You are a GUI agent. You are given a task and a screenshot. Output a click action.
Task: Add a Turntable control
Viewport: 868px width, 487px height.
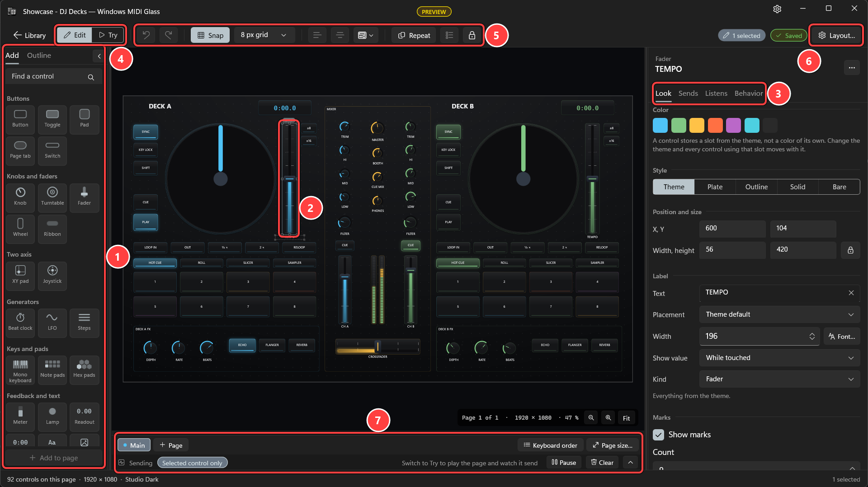[x=52, y=197]
